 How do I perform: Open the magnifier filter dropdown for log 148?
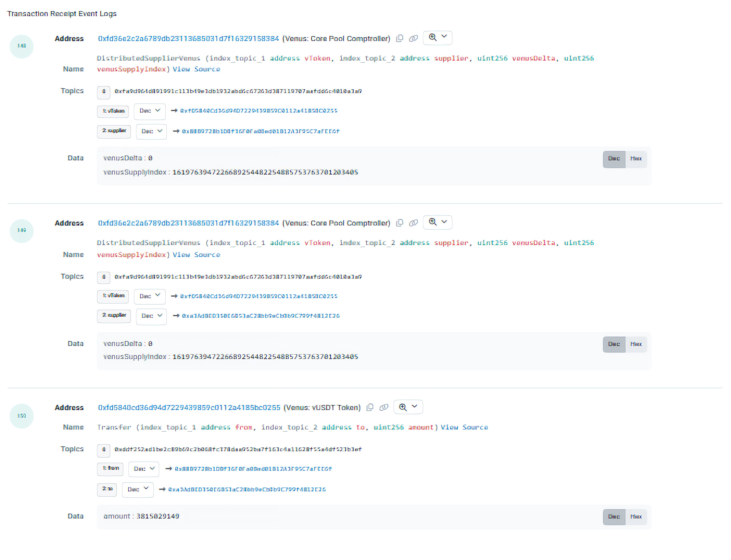437,38
